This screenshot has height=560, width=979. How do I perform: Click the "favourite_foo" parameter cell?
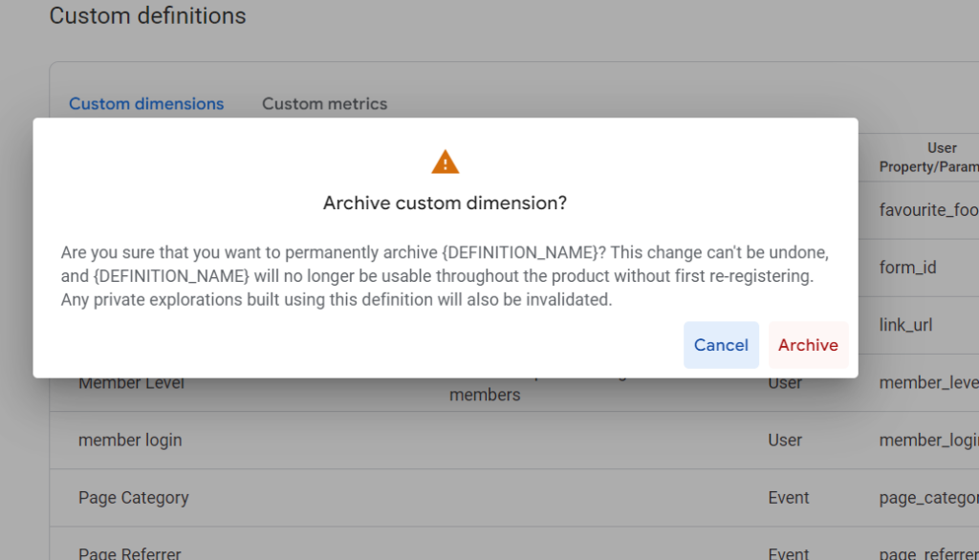point(929,210)
